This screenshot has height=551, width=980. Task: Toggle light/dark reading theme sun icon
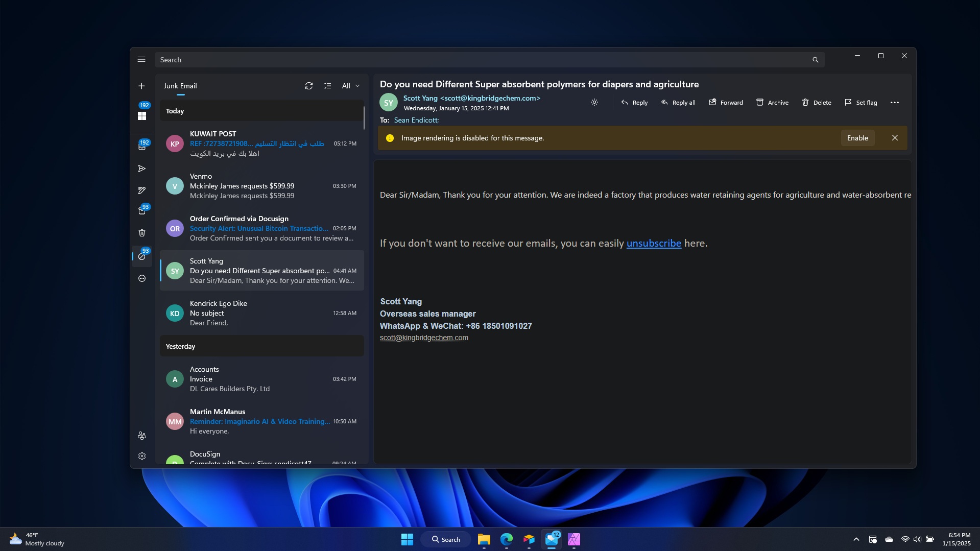(594, 103)
